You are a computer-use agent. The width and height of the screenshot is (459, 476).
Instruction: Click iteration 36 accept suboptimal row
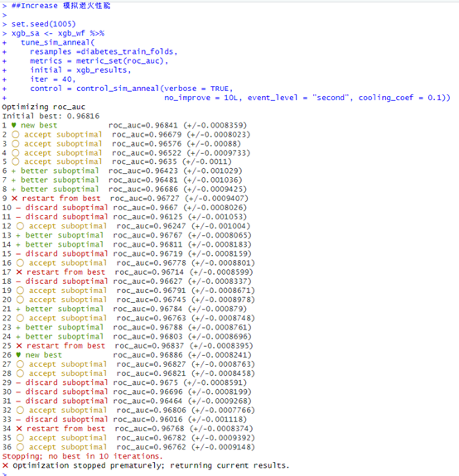(x=128, y=447)
